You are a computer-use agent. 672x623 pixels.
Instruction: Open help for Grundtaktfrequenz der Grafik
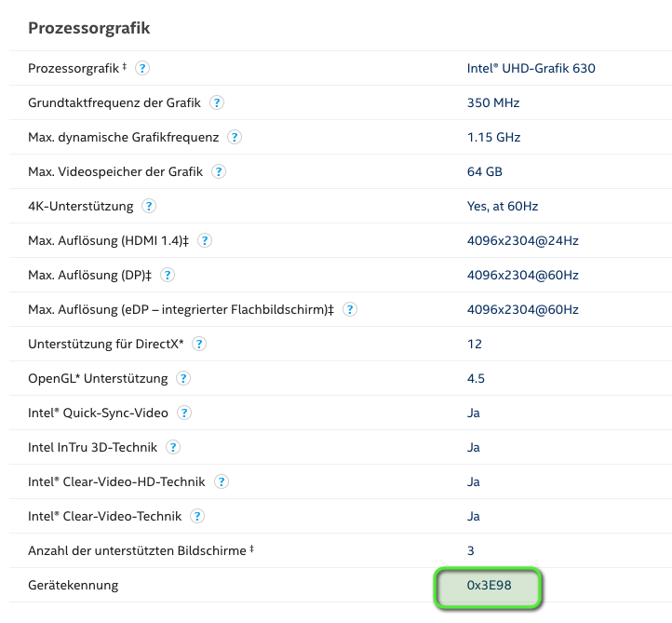tap(217, 102)
